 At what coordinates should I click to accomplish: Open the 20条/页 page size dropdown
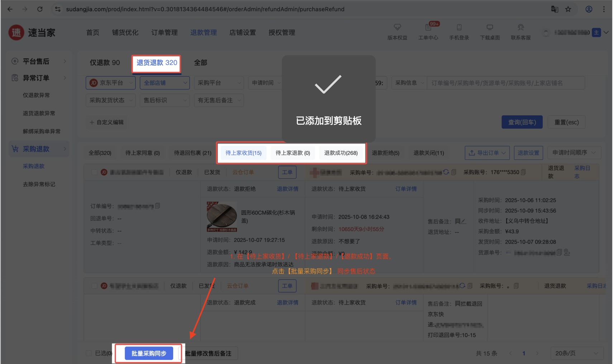click(x=577, y=353)
